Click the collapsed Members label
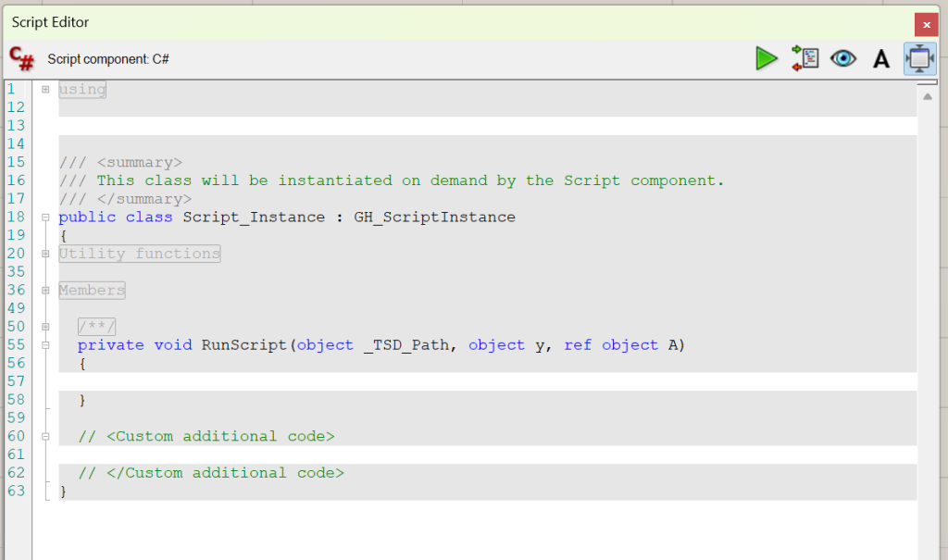The width and height of the screenshot is (948, 560). 92,291
